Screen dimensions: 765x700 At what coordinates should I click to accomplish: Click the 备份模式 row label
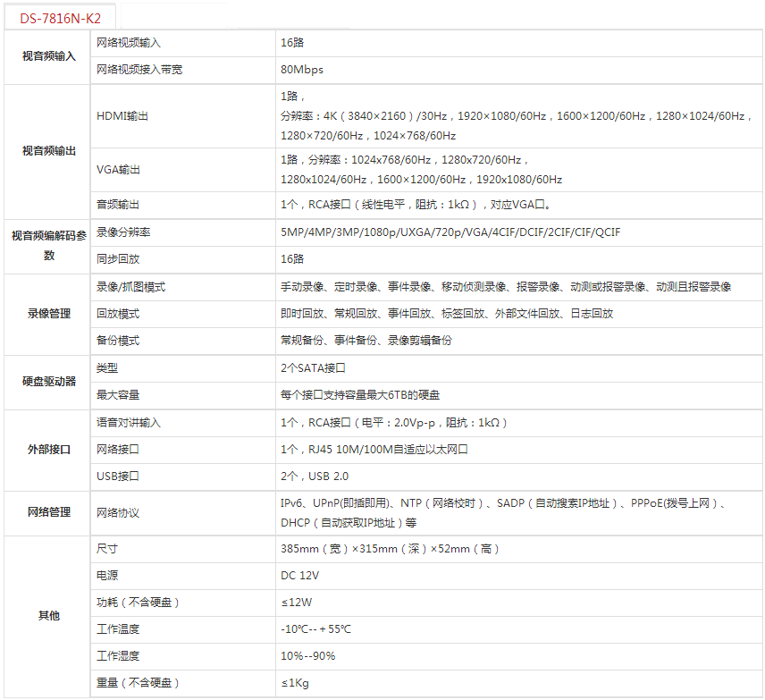(x=118, y=341)
